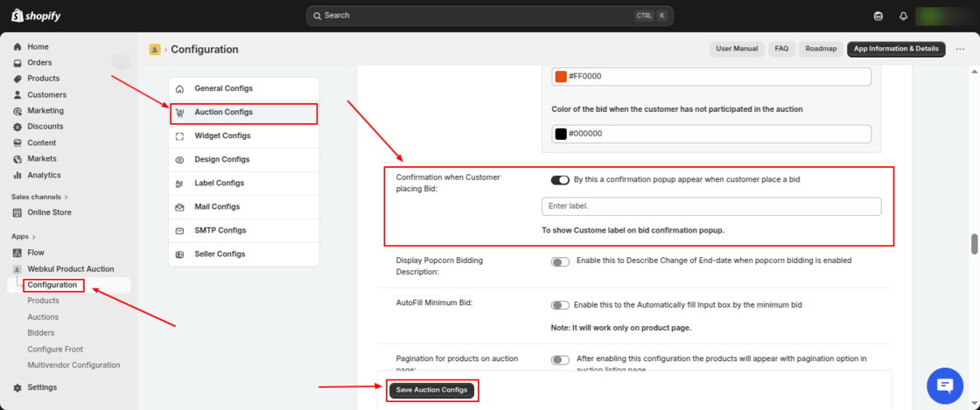Disable bid confirmation popup toggle
The height and width of the screenshot is (410, 980).
coord(560,180)
